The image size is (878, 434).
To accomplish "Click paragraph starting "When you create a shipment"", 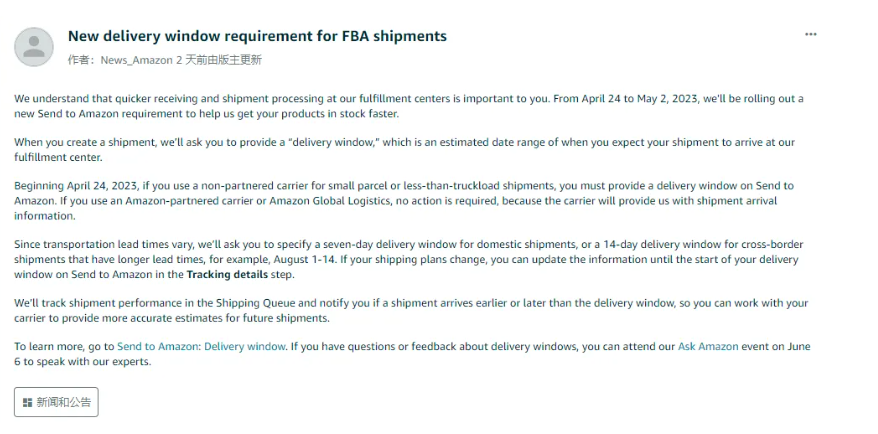I will [x=404, y=150].
